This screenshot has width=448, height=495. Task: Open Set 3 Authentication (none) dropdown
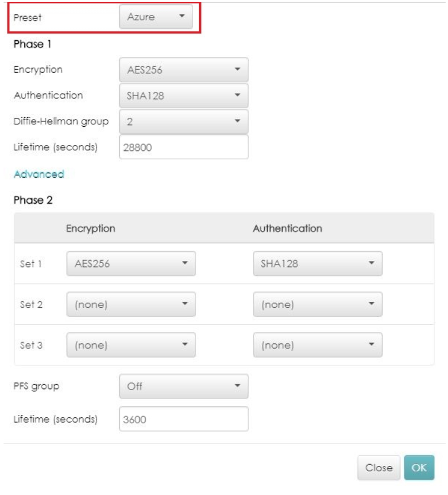pos(318,345)
